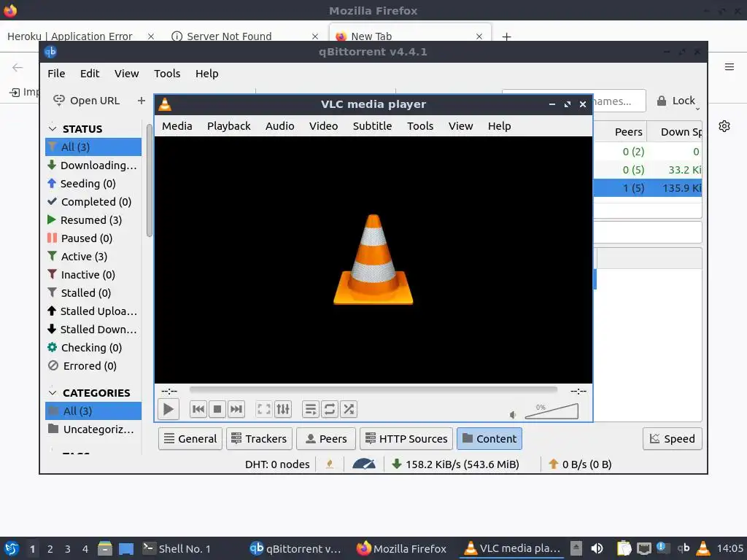Open VLC extended settings equalizer icon
The height and width of the screenshot is (560, 747).
click(283, 409)
